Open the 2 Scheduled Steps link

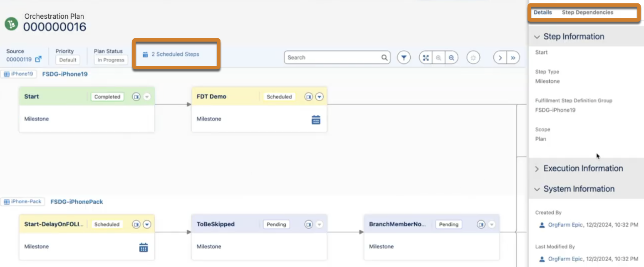point(175,54)
